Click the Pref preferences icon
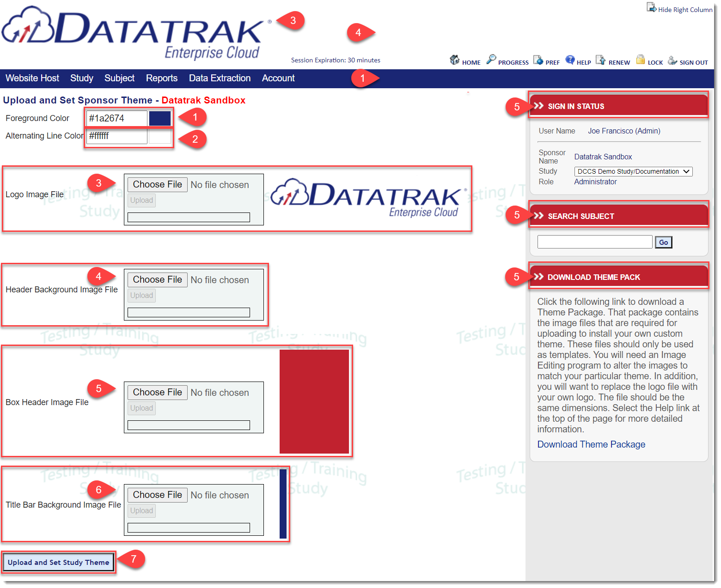 tap(538, 60)
